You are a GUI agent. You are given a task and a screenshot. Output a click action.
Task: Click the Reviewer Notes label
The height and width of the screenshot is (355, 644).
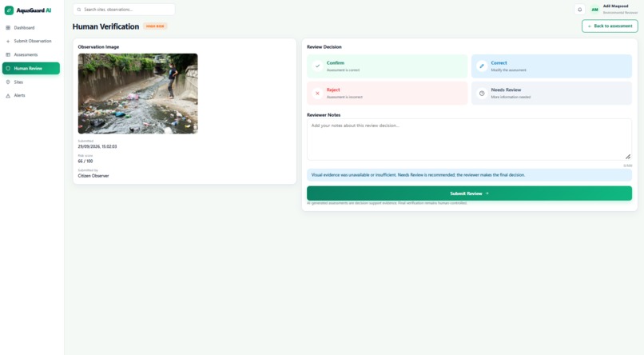tap(324, 115)
